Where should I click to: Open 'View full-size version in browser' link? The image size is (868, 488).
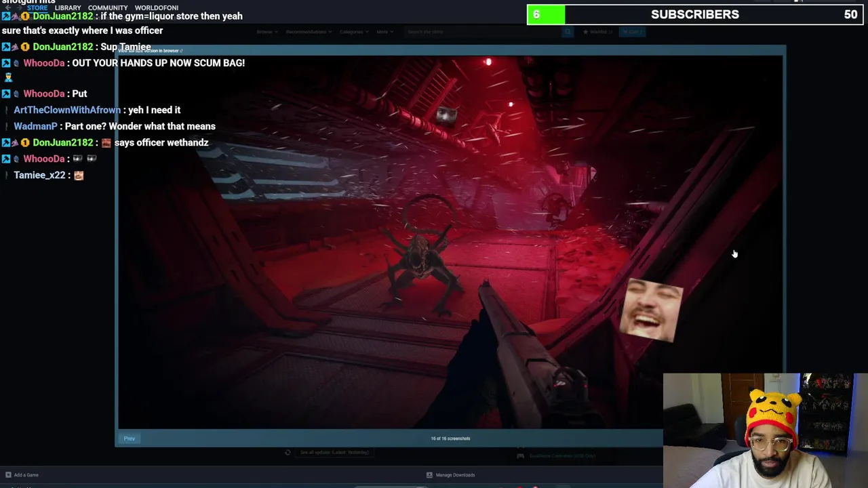150,51
